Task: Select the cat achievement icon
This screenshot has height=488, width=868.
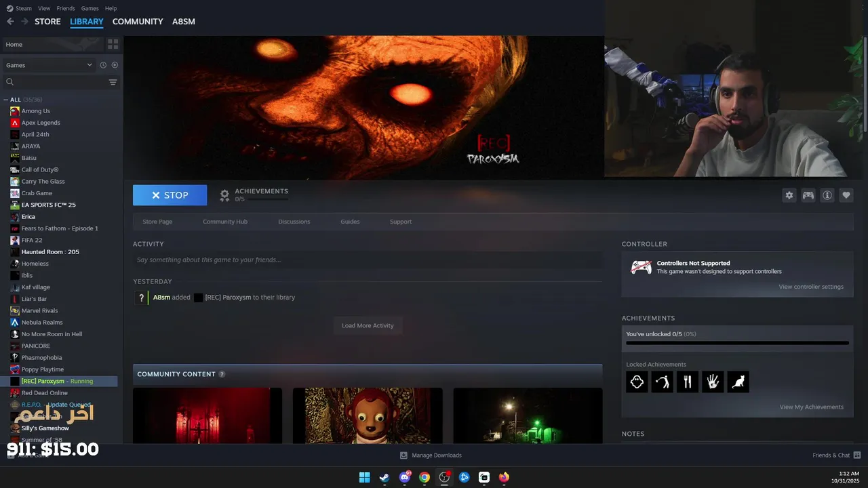Action: 738,382
